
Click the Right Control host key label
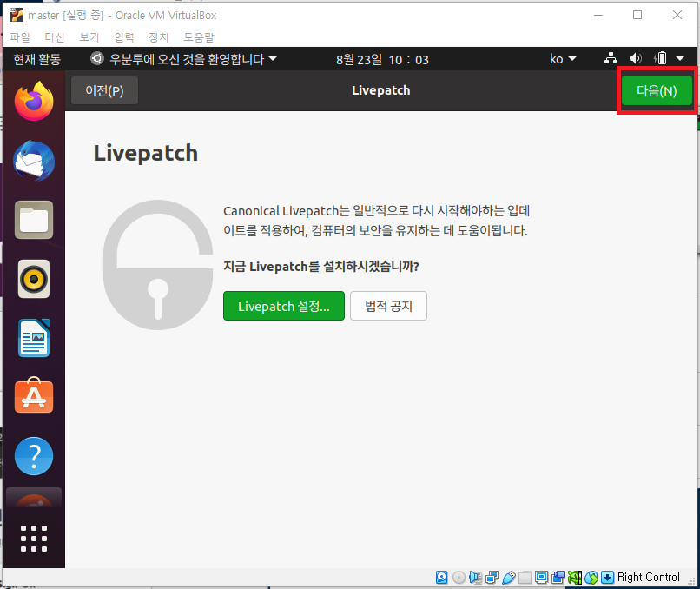click(648, 578)
